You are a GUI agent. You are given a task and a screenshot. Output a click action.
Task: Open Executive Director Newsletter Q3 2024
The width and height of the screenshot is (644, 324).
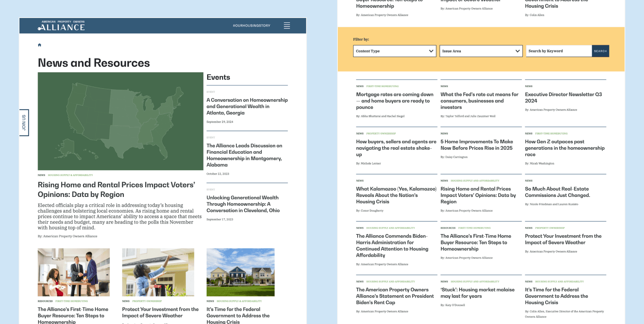(x=563, y=98)
